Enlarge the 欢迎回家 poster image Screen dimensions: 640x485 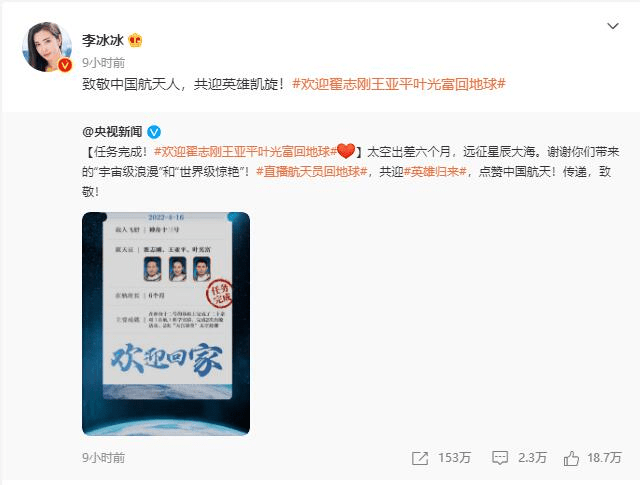tap(166, 324)
